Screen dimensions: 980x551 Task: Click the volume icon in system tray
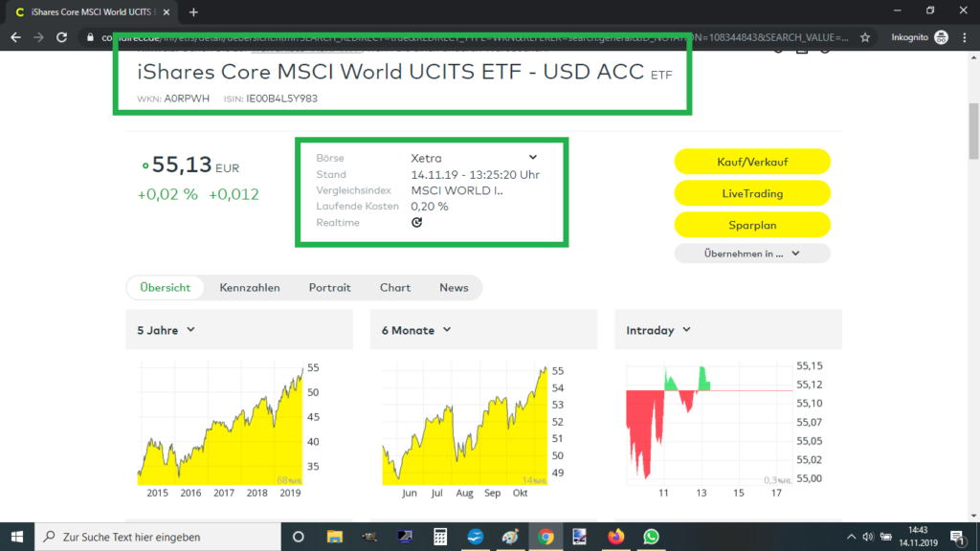coord(868,537)
